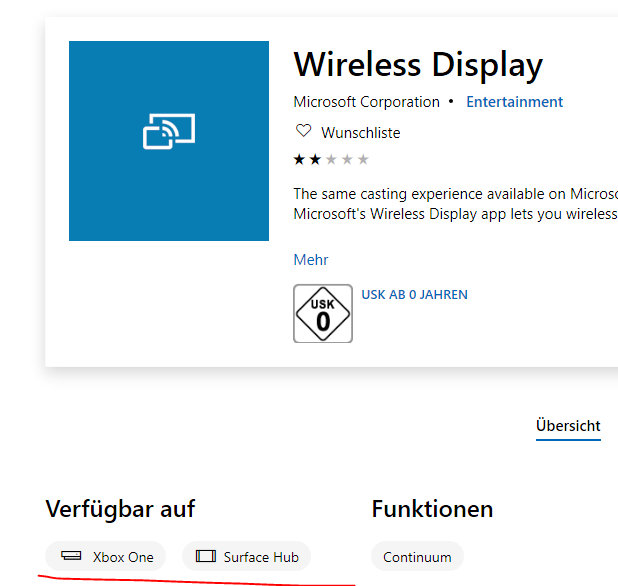Click the USK 0 rating badge
This screenshot has height=586, width=618.
[323, 314]
